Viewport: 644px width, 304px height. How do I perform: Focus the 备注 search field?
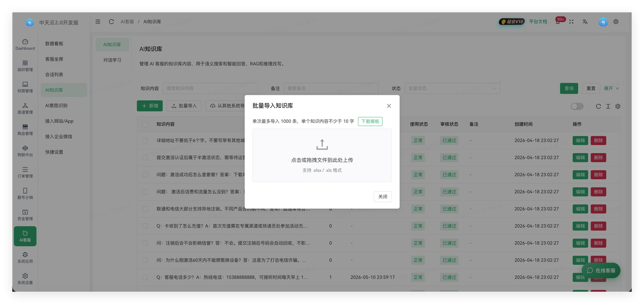pos(331,88)
